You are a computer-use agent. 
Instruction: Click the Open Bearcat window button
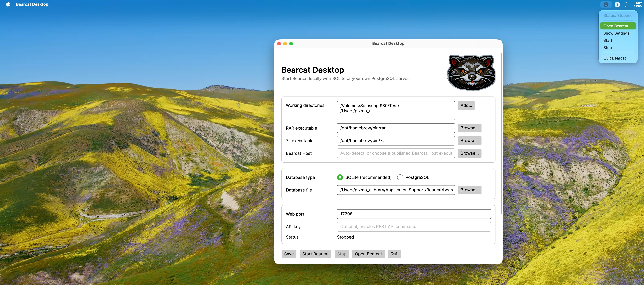[368, 254]
